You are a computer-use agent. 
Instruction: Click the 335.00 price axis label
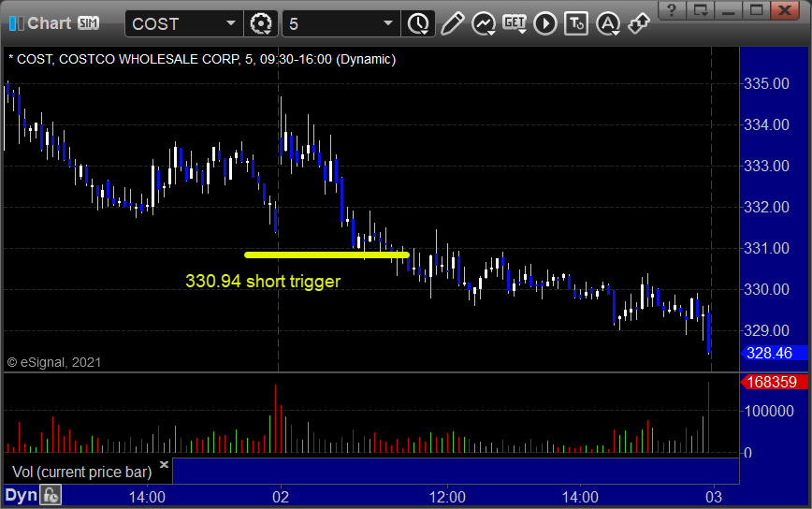click(766, 83)
